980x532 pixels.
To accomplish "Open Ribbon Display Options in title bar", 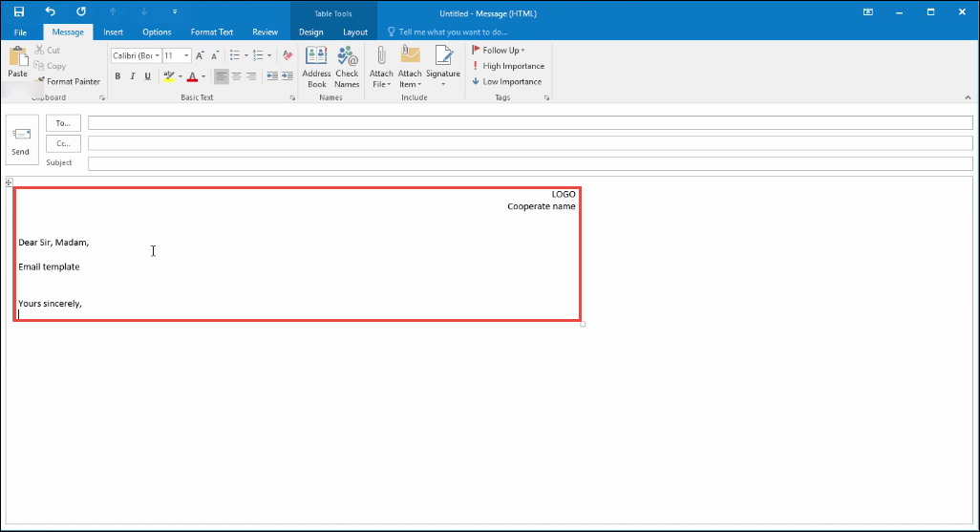I will pyautogui.click(x=868, y=11).
